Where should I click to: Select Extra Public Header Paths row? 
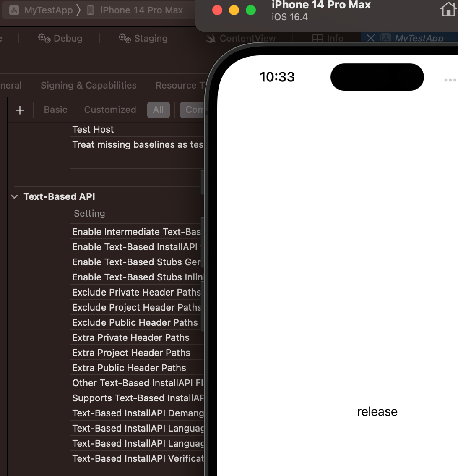coord(138,368)
